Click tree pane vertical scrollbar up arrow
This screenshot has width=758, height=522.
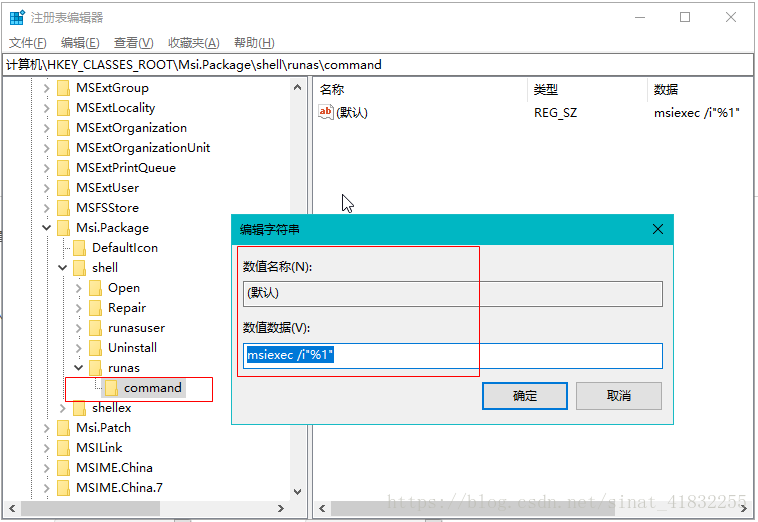point(297,87)
